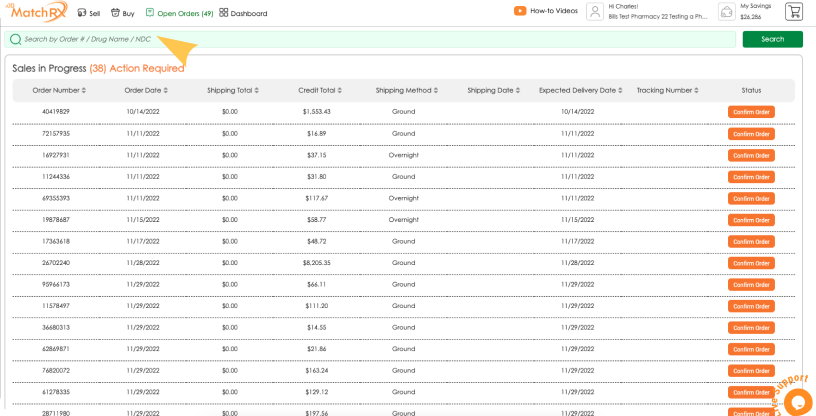Sort by Shipping Method column
The width and height of the screenshot is (816, 416).
point(407,90)
